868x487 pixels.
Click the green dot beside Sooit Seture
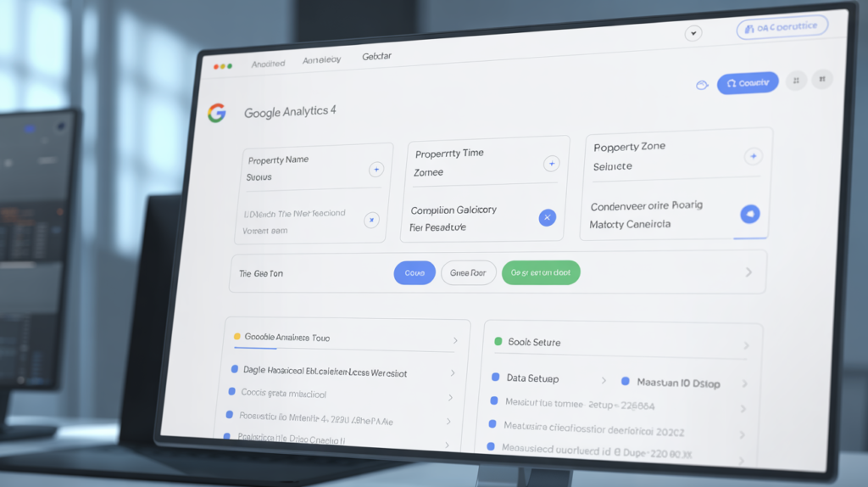coord(498,341)
